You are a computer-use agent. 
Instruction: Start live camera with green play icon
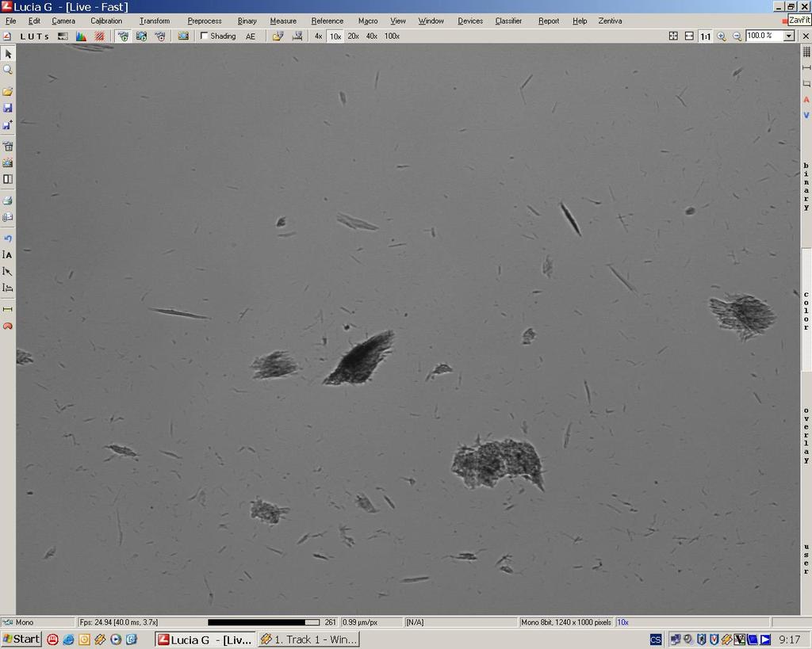click(x=123, y=36)
